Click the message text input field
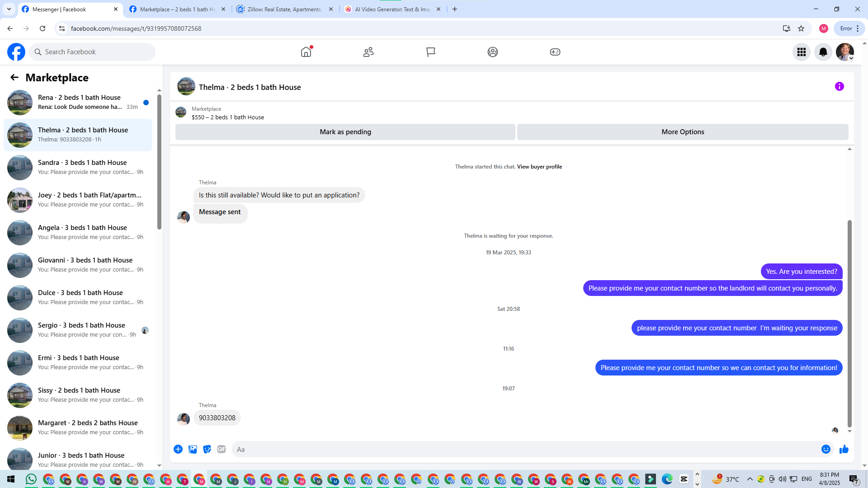 (x=524, y=449)
